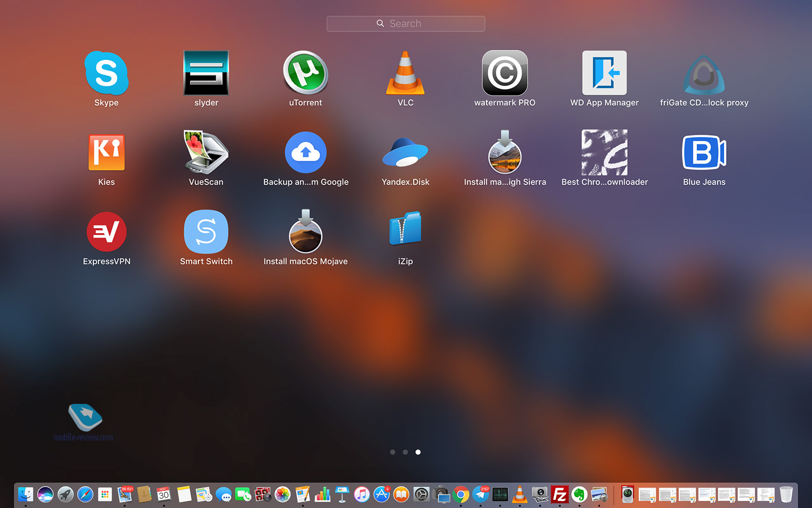The image size is (812, 508).
Task: Click the VLC cone in the Dock
Action: [520, 494]
